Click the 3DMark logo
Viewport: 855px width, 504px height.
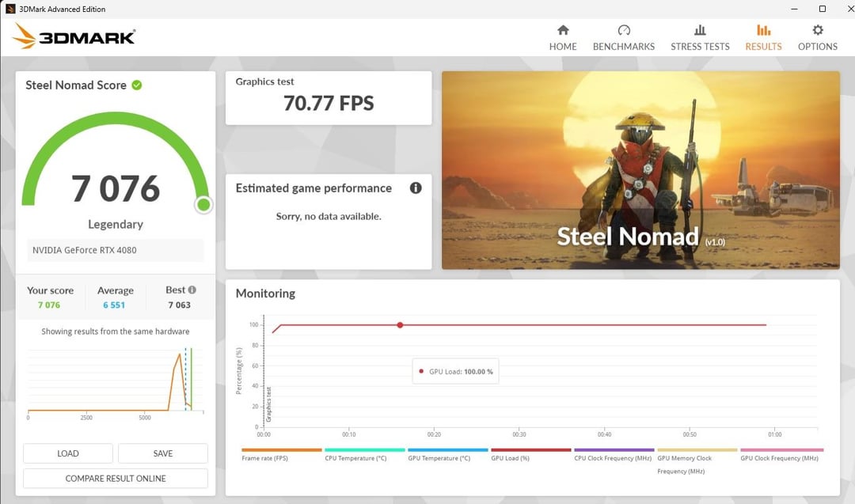[74, 36]
